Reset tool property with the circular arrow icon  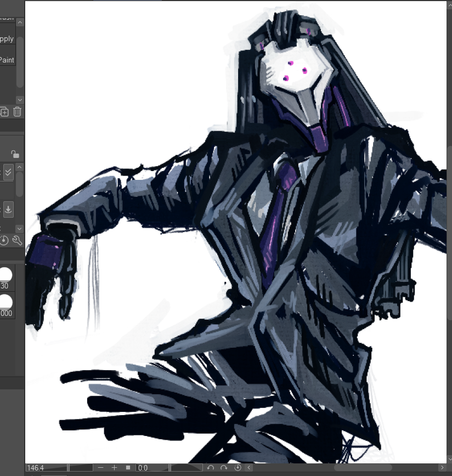[4, 240]
